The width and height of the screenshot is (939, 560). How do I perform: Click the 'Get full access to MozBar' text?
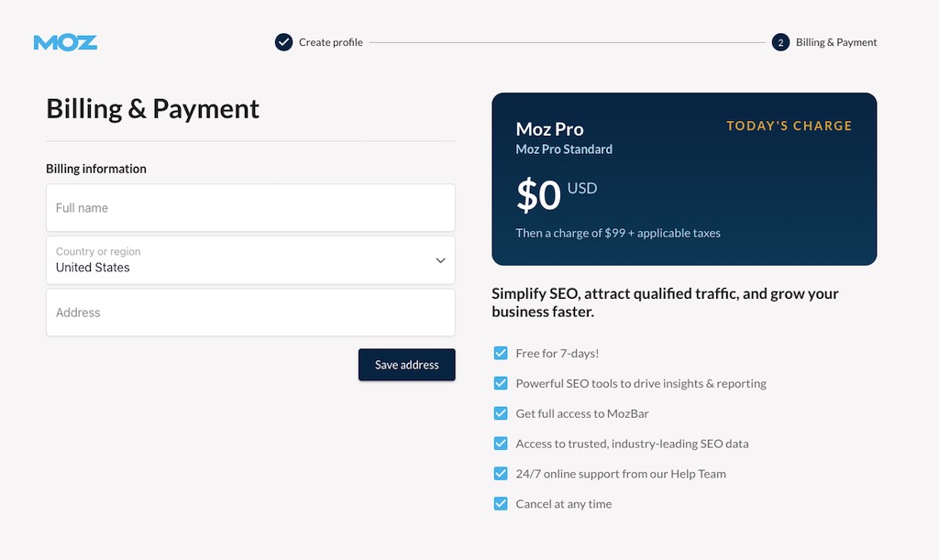[582, 413]
